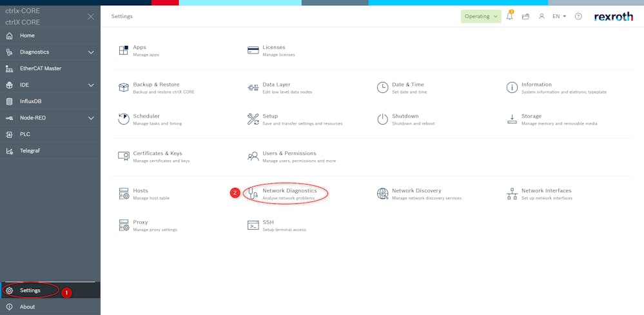Click the Certificates & Keys icon
This screenshot has width=644, height=315.
pos(124,156)
